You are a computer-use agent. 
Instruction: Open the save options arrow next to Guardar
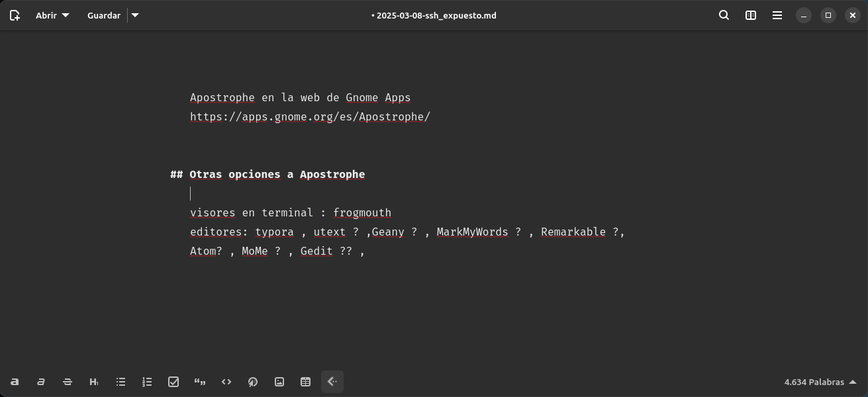135,15
